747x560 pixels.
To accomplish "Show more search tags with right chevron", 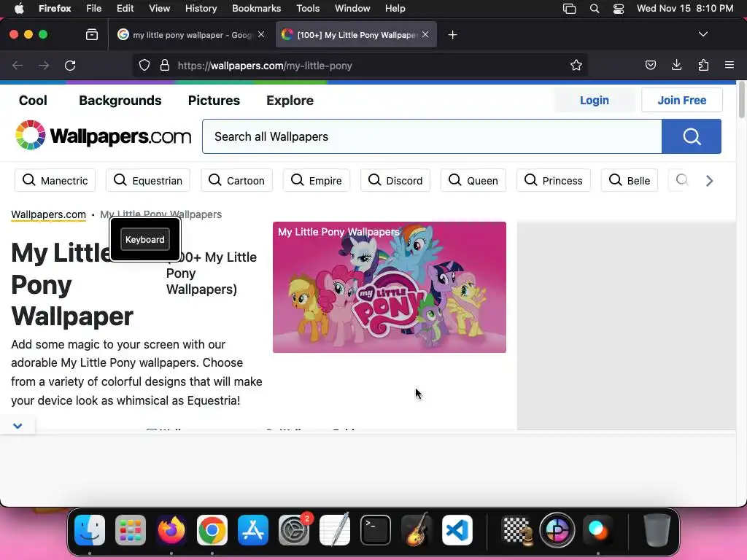I will pyautogui.click(x=709, y=181).
